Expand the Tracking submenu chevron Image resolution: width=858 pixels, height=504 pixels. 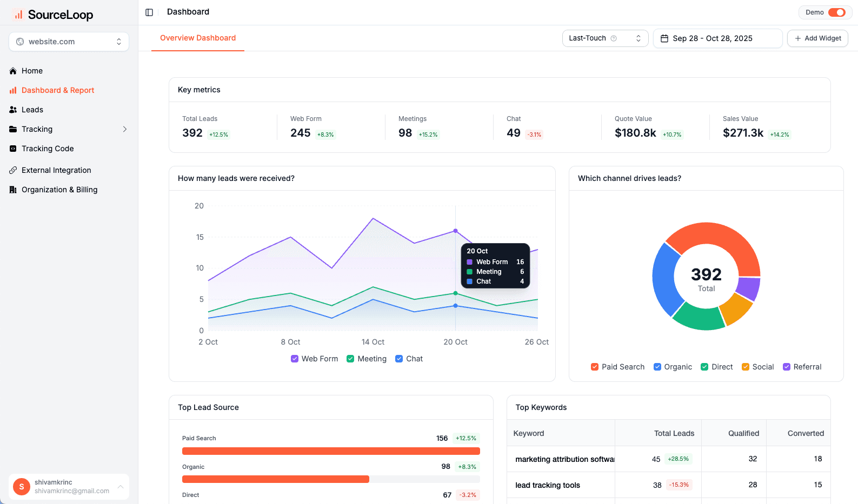tap(125, 129)
